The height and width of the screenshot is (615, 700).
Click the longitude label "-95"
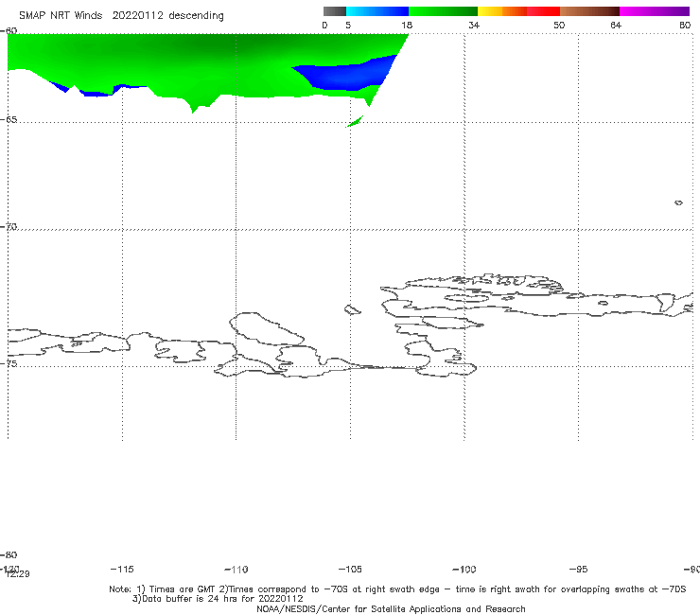click(x=579, y=570)
